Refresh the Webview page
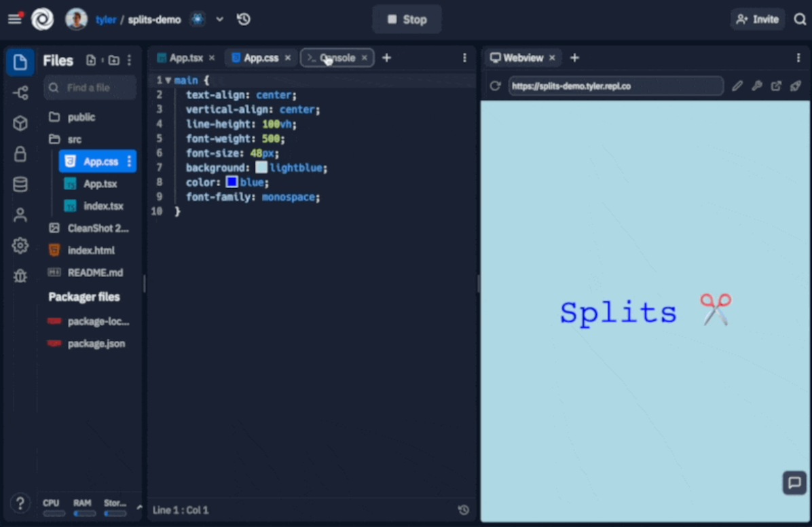 495,86
